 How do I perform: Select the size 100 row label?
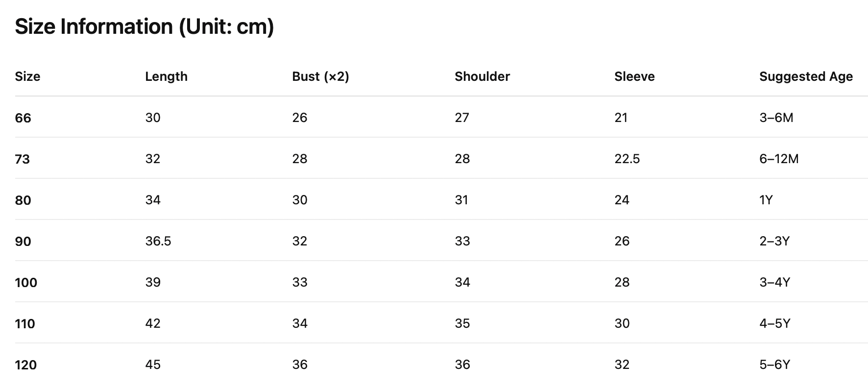[26, 283]
